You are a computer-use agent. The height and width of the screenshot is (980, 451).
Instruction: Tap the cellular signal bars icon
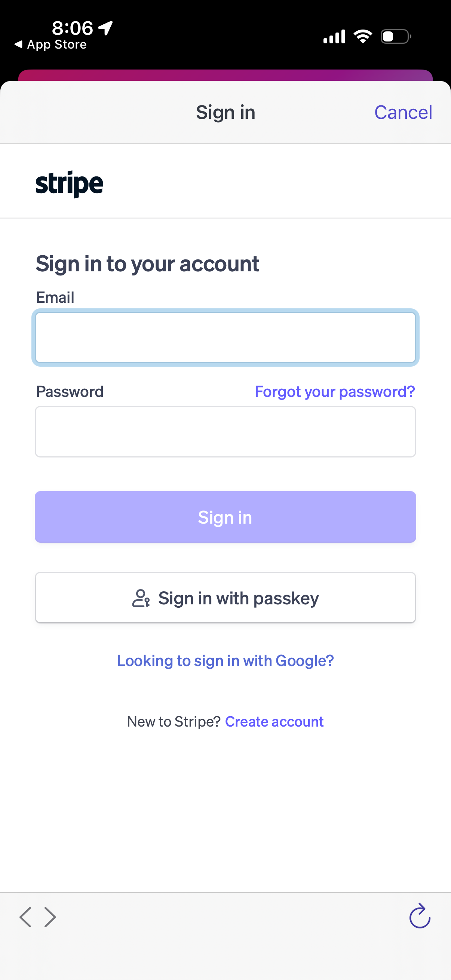(334, 37)
